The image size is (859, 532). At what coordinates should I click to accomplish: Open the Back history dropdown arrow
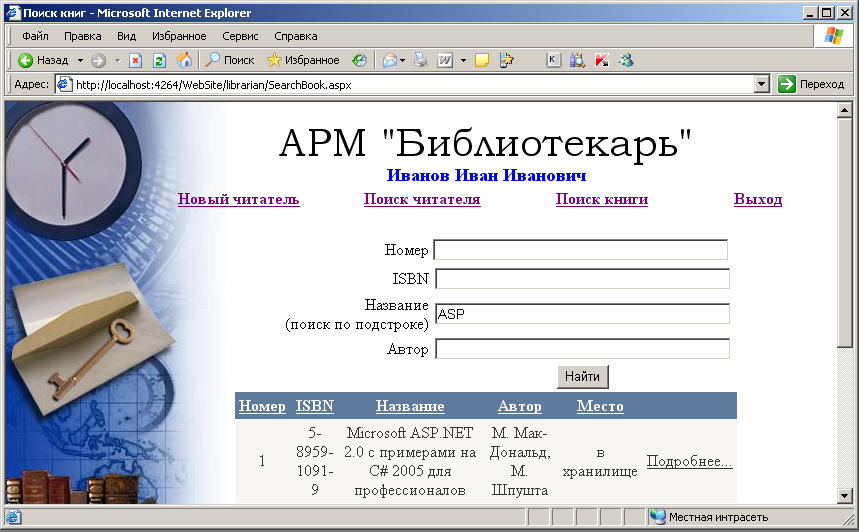(x=80, y=60)
